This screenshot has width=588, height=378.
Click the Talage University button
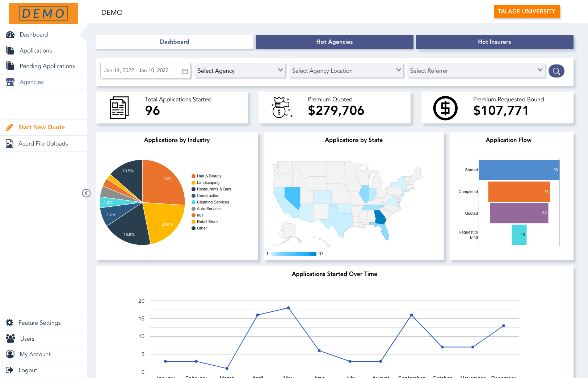coord(527,12)
